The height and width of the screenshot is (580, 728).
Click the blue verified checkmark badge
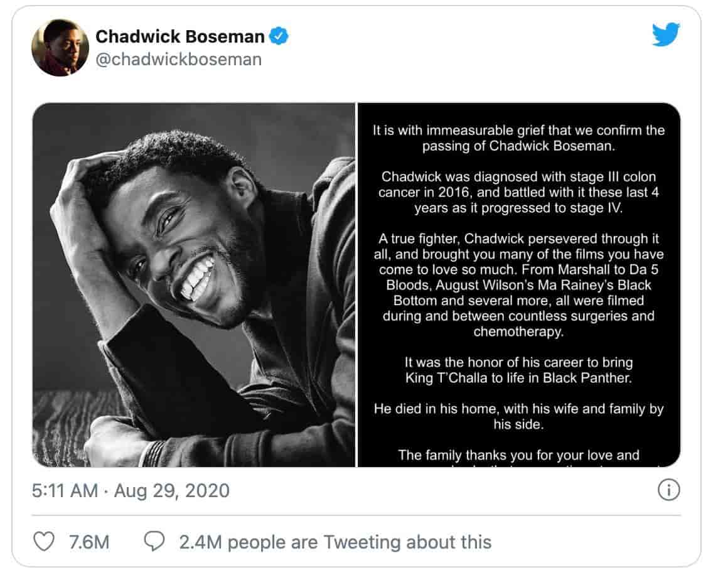279,36
